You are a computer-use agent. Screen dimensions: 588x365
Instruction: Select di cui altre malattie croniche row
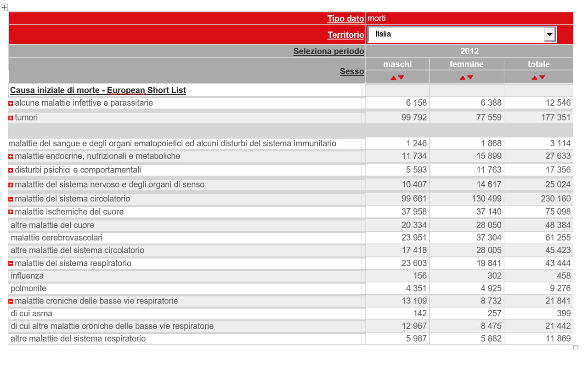[x=112, y=326]
